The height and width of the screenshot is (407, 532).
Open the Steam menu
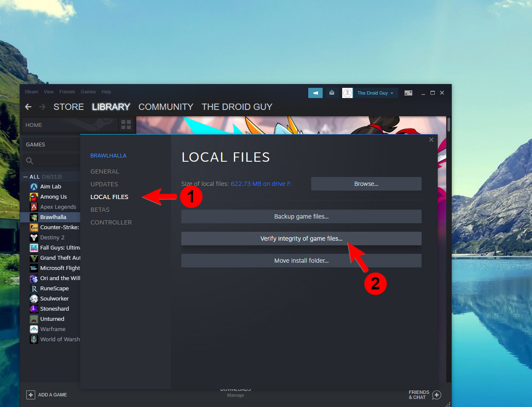point(31,92)
